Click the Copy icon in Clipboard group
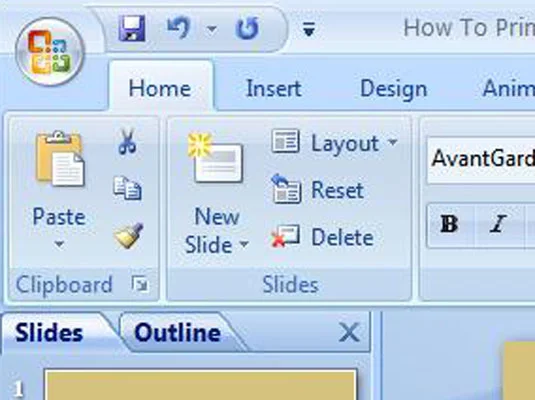 [127, 188]
